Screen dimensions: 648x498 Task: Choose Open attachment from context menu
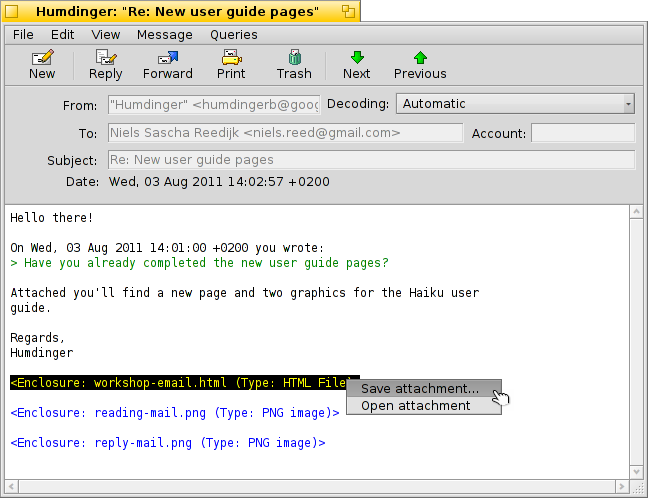pos(415,406)
